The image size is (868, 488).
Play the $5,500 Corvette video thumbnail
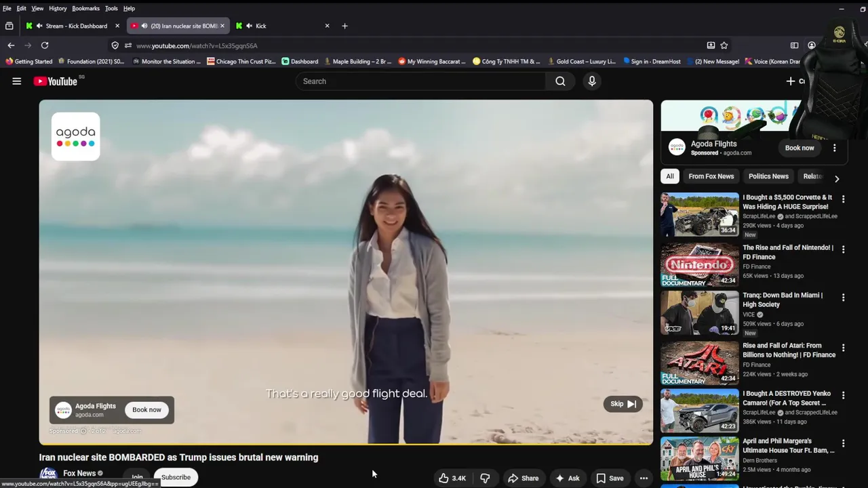click(x=700, y=215)
